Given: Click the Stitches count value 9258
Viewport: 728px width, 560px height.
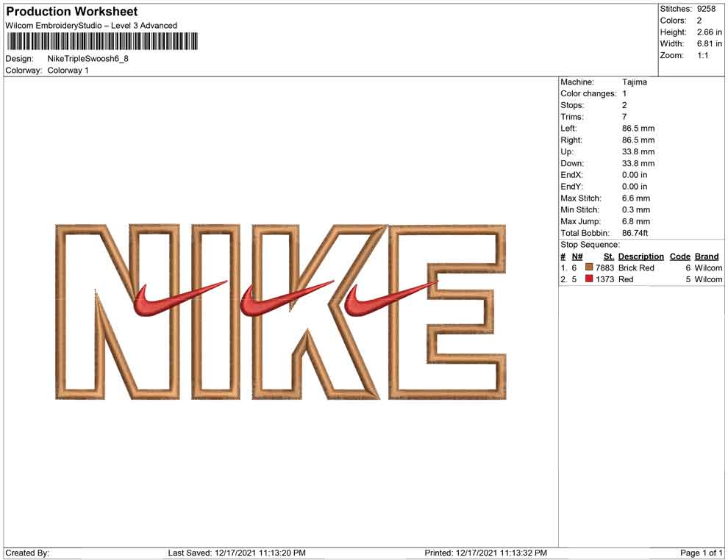Looking at the screenshot, I should tap(705, 9).
